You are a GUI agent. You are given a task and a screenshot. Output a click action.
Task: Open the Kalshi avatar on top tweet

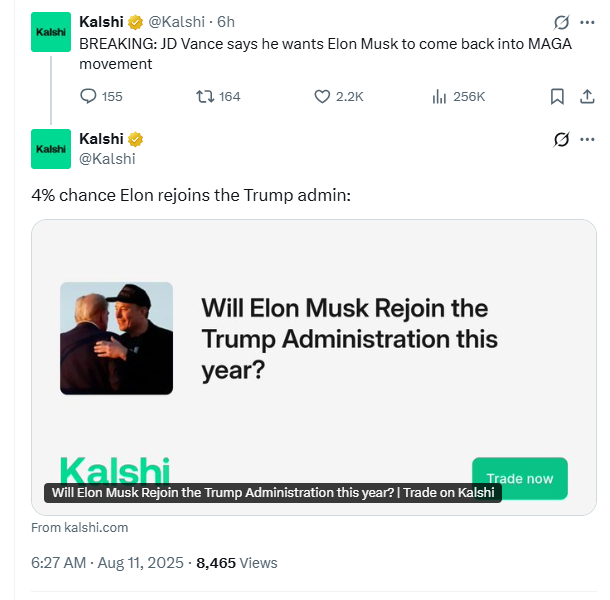(51, 32)
